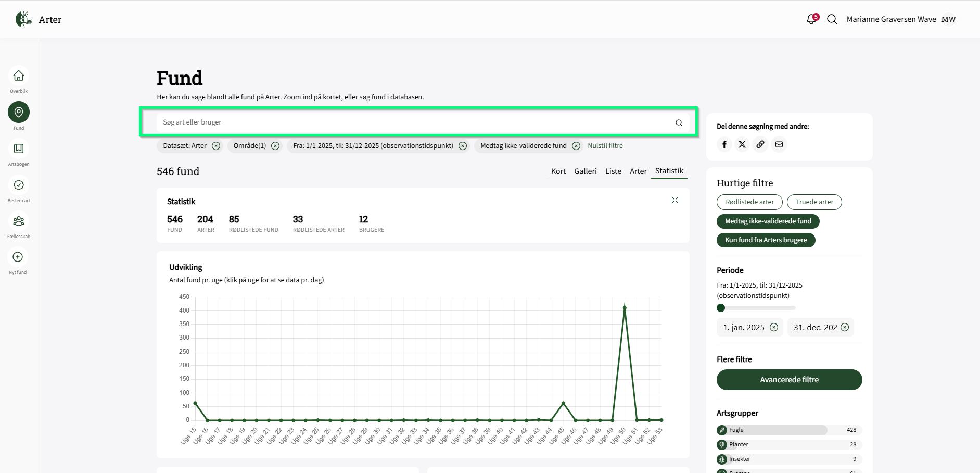Open Artsbogen in the sidebar
980x473 pixels.
19,149
